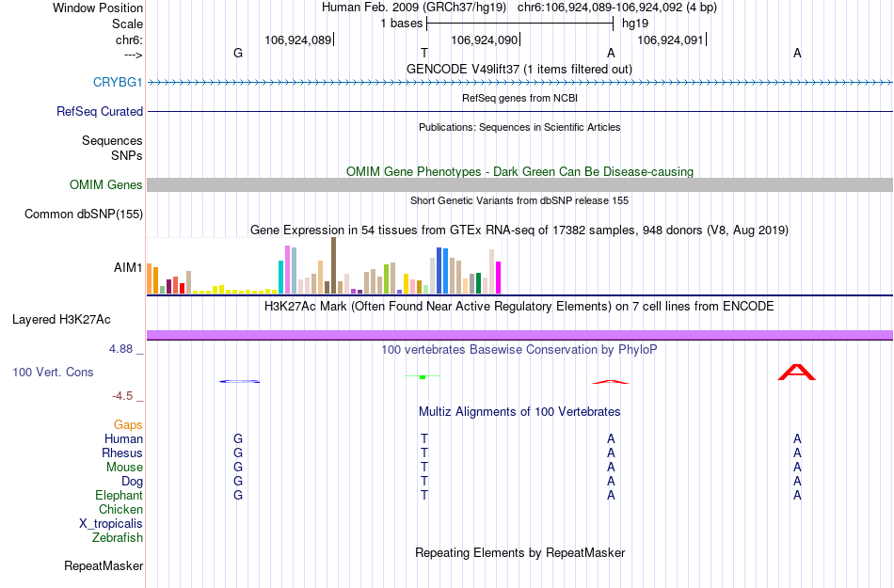Image resolution: width=894 pixels, height=588 pixels.
Task: Select the Scale row label
Action: [x=127, y=24]
